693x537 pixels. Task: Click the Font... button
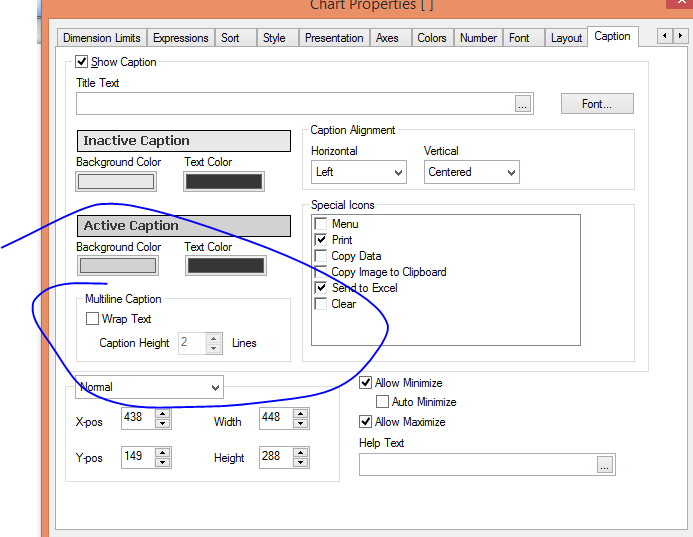(597, 103)
